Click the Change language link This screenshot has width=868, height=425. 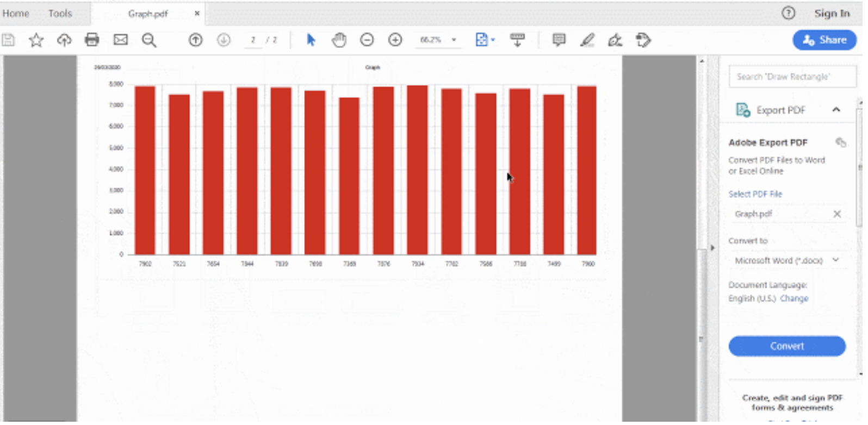pyautogui.click(x=795, y=299)
